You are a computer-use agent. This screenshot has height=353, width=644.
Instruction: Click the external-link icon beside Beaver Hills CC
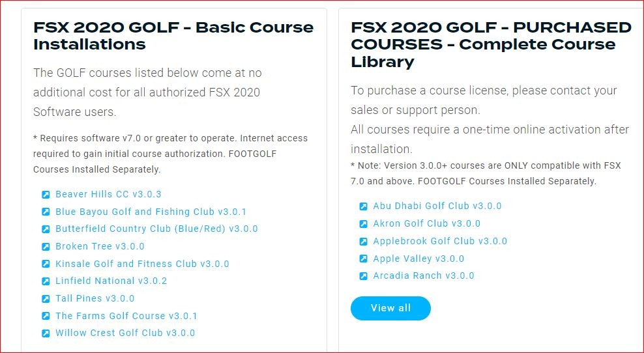tap(46, 195)
